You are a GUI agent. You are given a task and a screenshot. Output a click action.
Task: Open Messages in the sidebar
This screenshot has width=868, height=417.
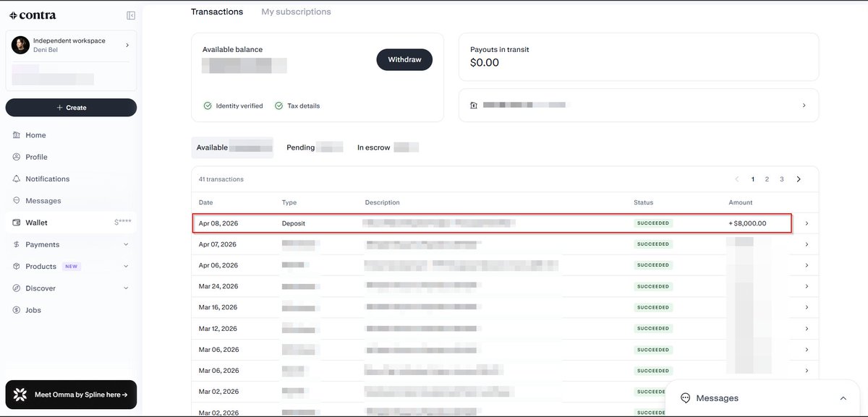click(x=43, y=201)
